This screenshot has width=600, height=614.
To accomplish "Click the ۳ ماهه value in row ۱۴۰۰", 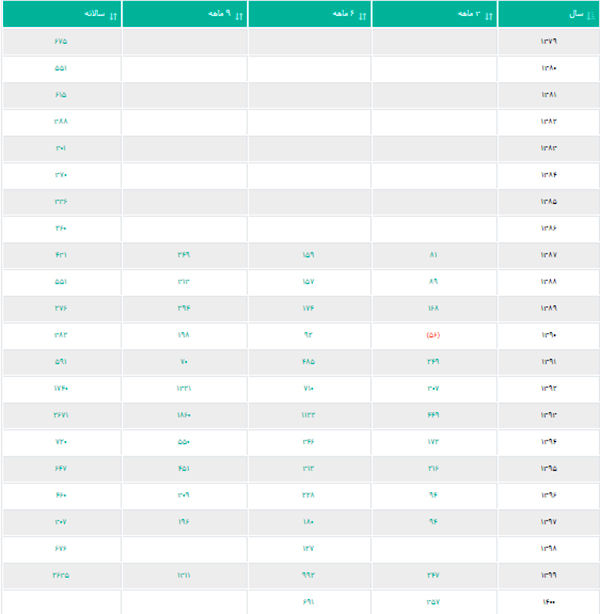I will [433, 602].
